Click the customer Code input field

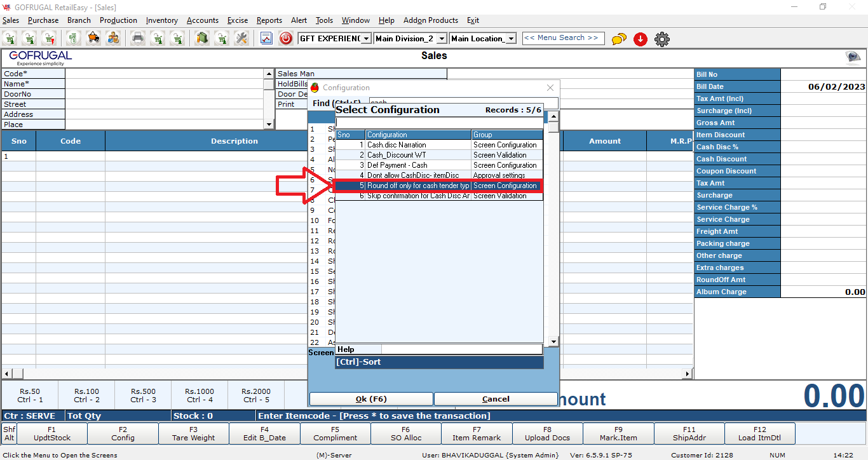[165, 74]
